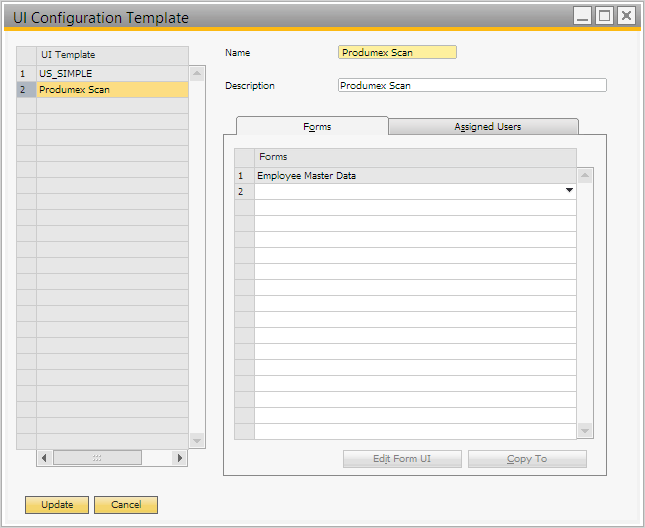Select the US_SIMPLE template row
This screenshot has height=528, width=645.
pos(110,74)
